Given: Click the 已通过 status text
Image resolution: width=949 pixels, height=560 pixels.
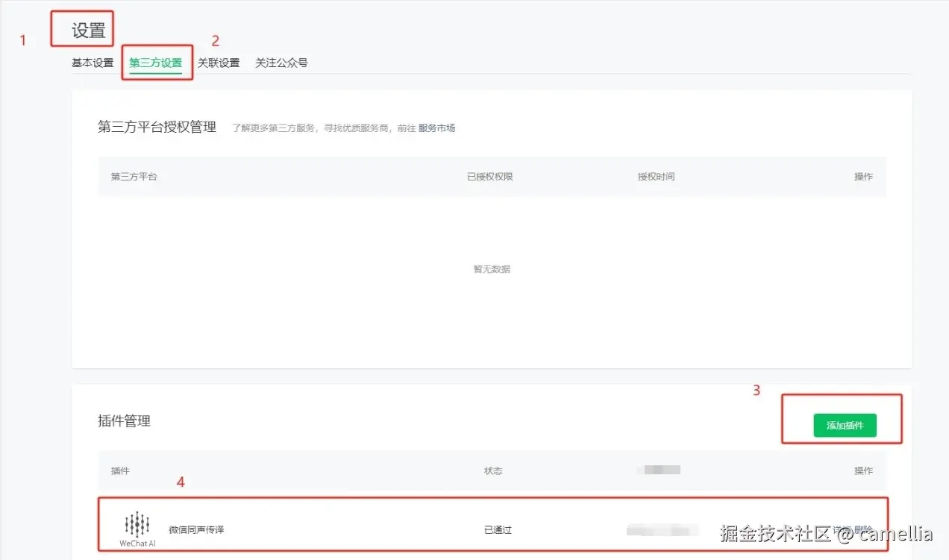Looking at the screenshot, I should pyautogui.click(x=498, y=530).
